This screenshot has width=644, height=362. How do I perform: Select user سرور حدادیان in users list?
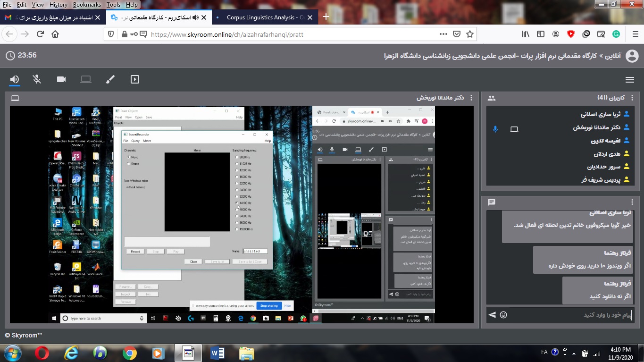tap(604, 167)
